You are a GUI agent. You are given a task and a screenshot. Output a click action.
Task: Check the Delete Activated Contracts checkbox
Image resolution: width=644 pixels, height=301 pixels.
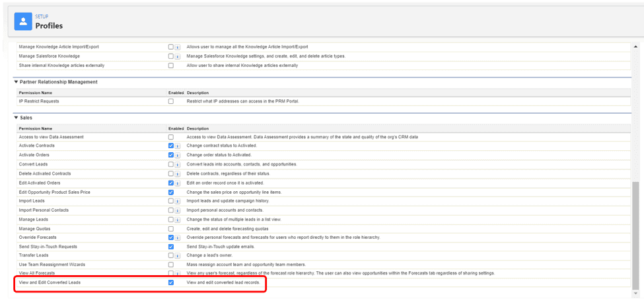[x=171, y=173]
